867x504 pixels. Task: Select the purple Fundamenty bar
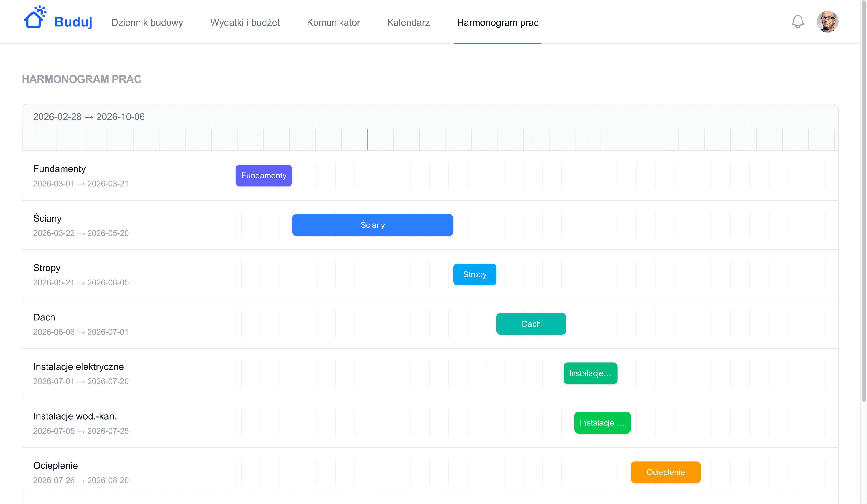(263, 175)
